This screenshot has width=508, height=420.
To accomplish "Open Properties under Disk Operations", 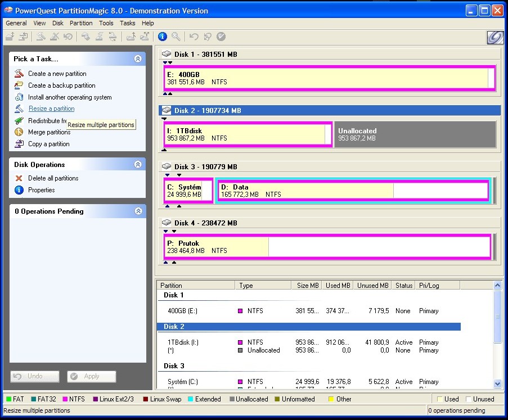I will [41, 190].
